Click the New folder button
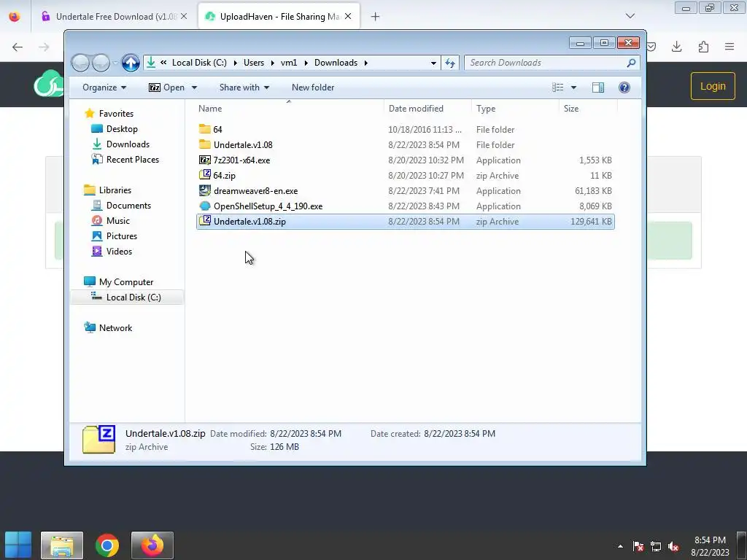 pyautogui.click(x=313, y=87)
